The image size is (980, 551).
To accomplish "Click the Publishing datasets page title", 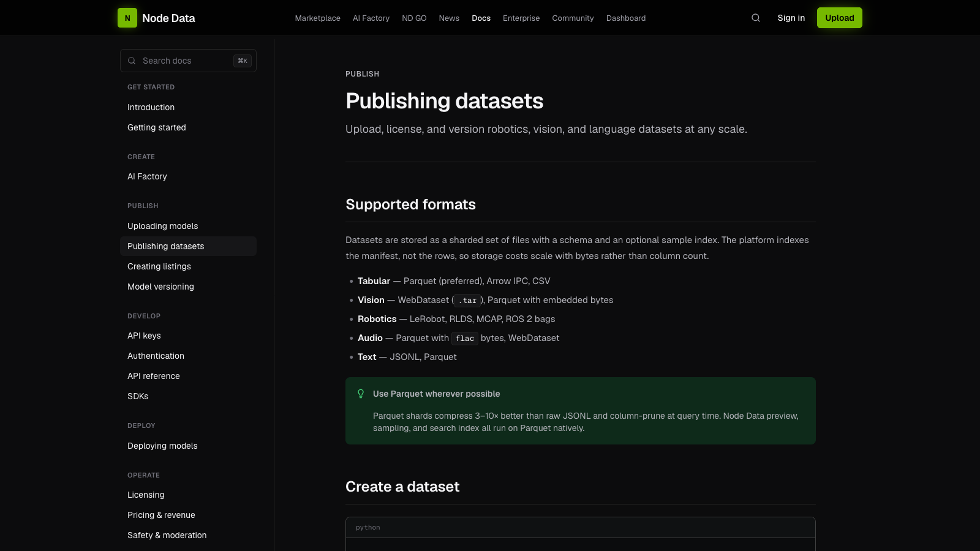I will click(x=444, y=101).
